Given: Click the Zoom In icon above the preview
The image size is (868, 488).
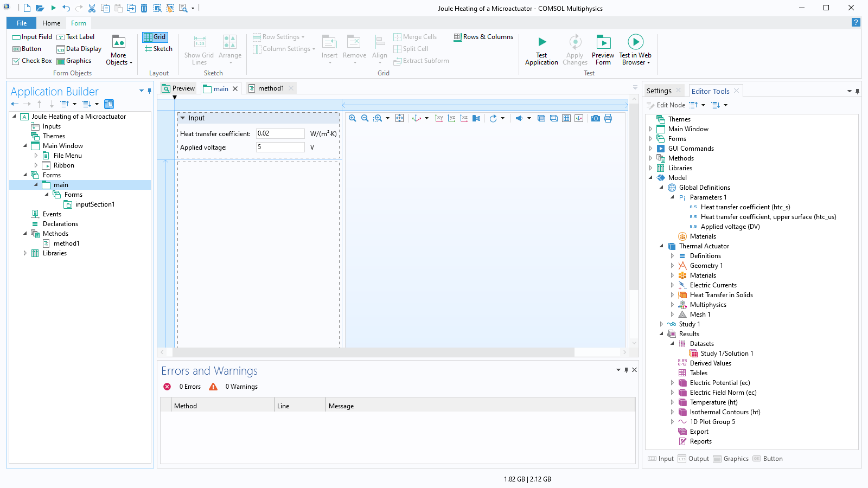Looking at the screenshot, I should point(353,118).
